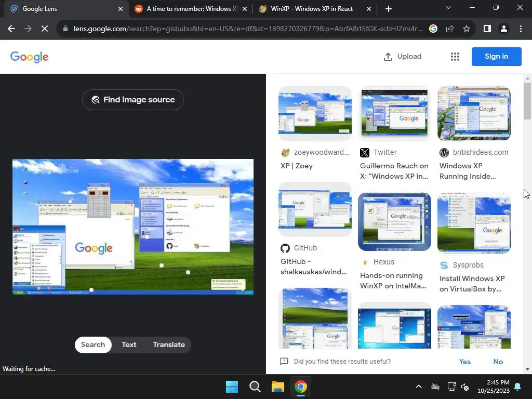Click Find image source
The width and height of the screenshot is (532, 399).
pos(133,100)
